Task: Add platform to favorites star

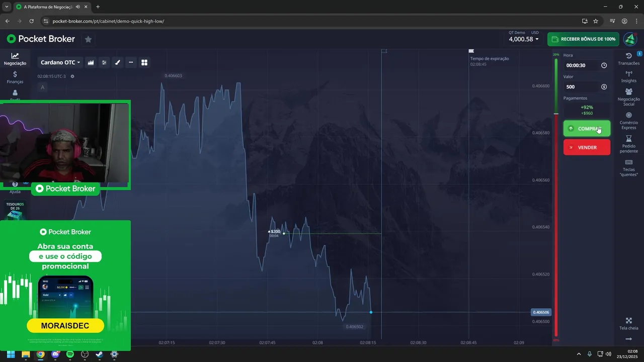Action: (x=88, y=39)
